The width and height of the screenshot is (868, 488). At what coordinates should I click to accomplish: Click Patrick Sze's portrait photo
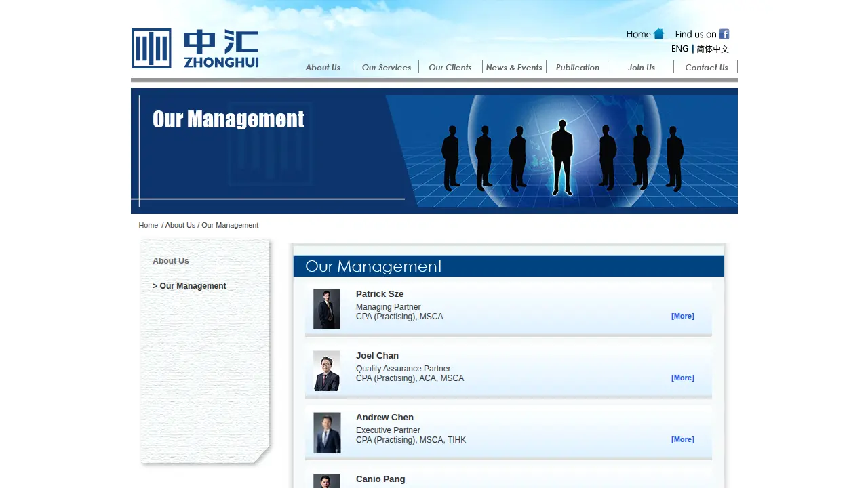pyautogui.click(x=327, y=309)
